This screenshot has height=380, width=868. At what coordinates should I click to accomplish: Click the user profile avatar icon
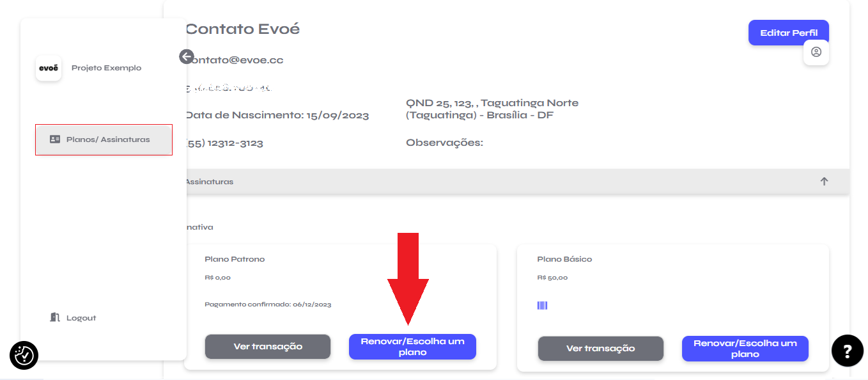click(816, 52)
